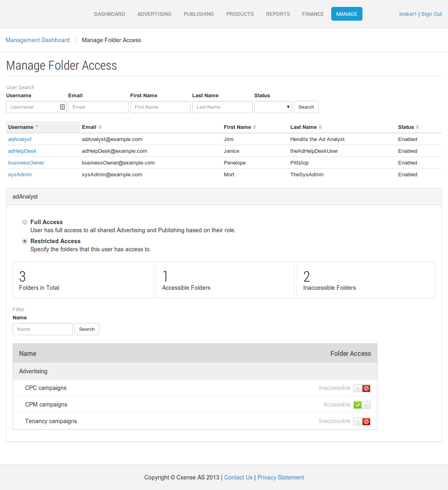Click red blocked icon for CPC campaigns
This screenshot has width=448, height=490.
[367, 388]
